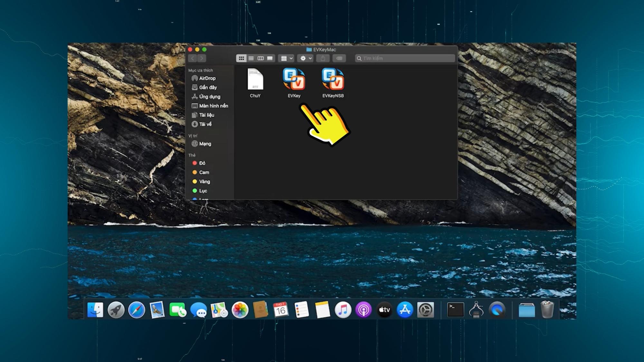Click the back navigation arrow

click(x=192, y=58)
